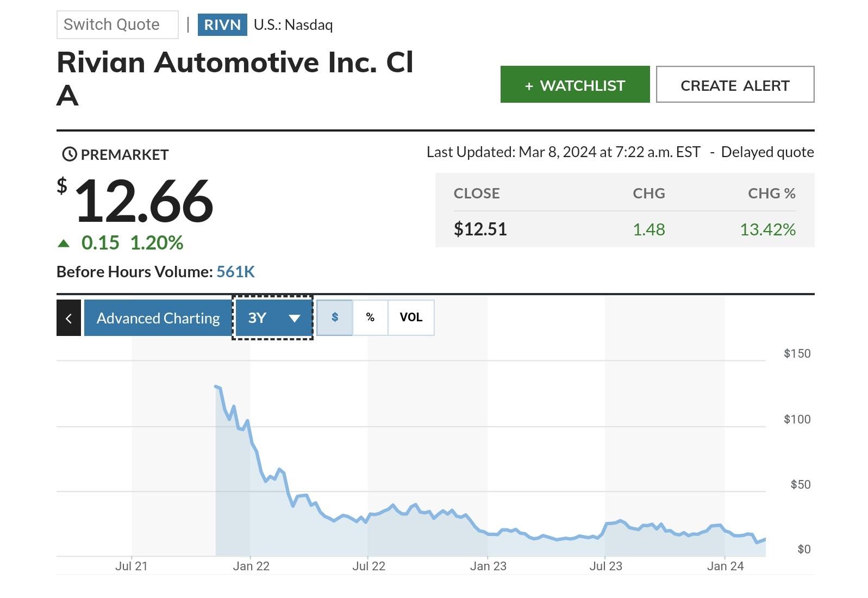Click the green up-arrow triangle indicator
This screenshot has width=868, height=598.
pyautogui.click(x=64, y=244)
